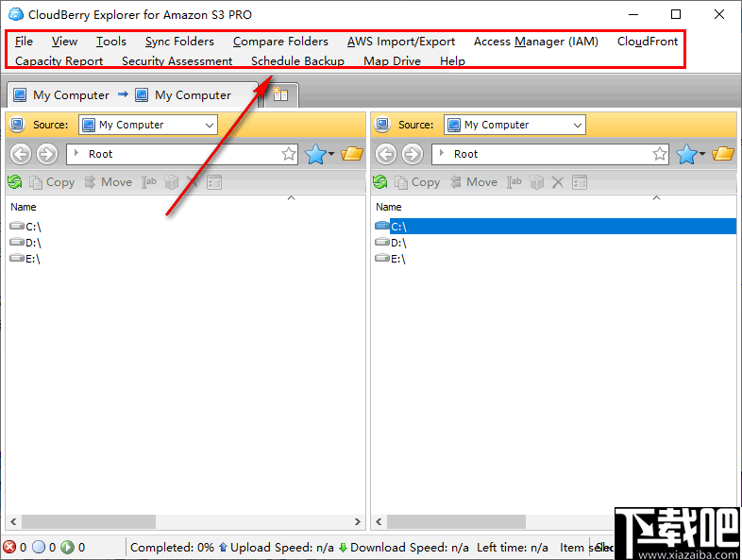Go forward in the left pane
The height and width of the screenshot is (560, 742).
[x=47, y=154]
